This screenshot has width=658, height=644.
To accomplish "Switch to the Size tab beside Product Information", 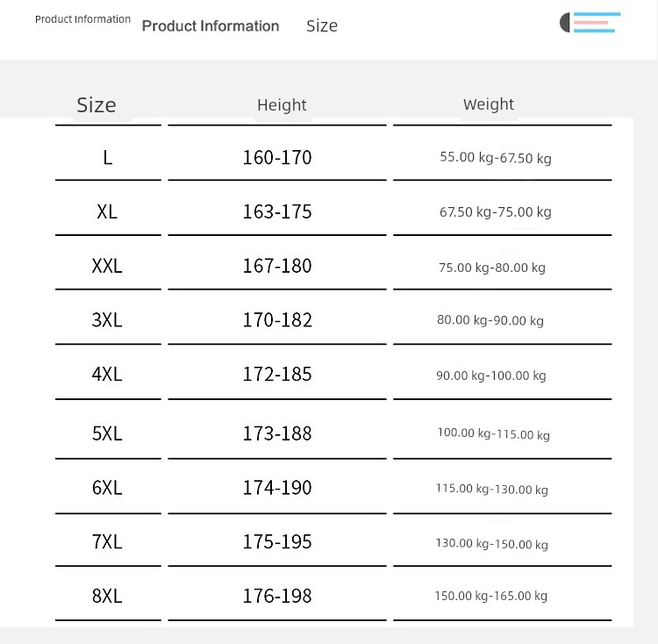I will (x=322, y=26).
